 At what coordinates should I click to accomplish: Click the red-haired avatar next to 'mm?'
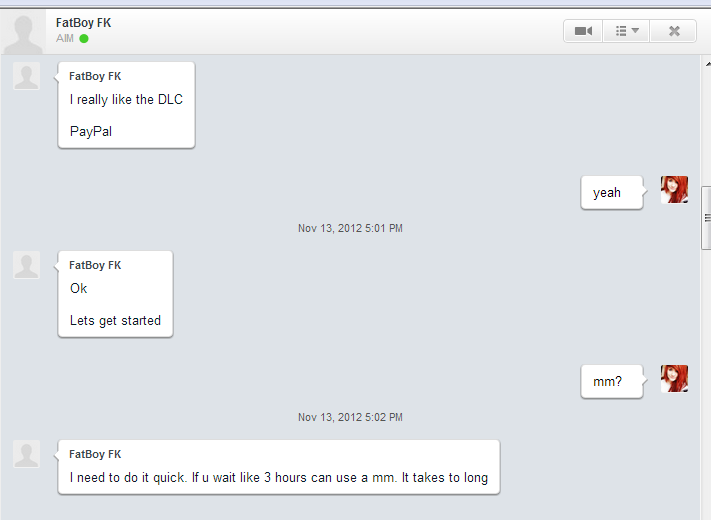[x=674, y=379]
